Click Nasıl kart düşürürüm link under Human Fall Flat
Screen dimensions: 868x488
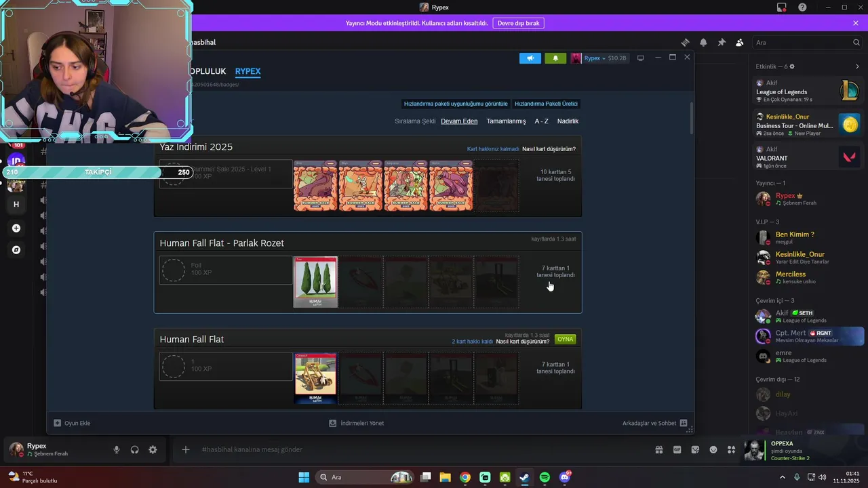click(x=522, y=342)
